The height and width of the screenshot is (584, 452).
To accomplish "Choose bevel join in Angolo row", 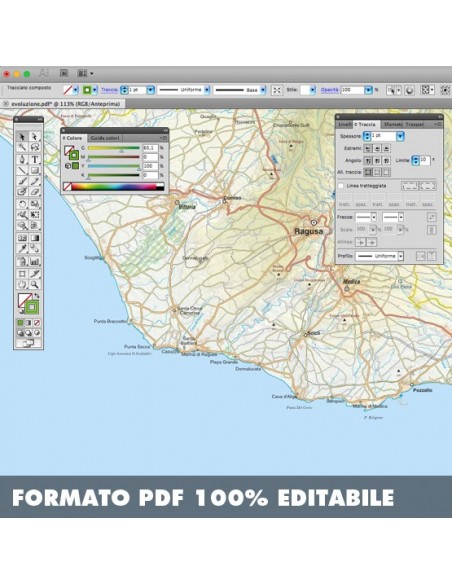I will (x=386, y=161).
